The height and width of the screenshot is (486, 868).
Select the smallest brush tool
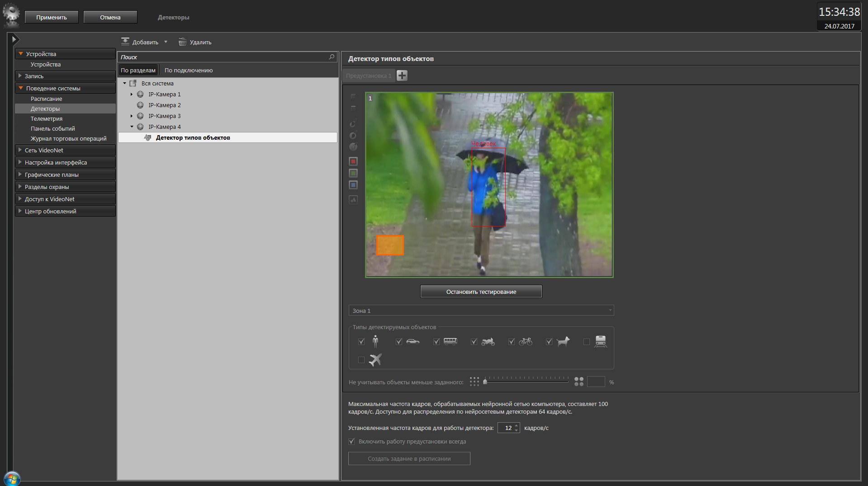pos(353,123)
